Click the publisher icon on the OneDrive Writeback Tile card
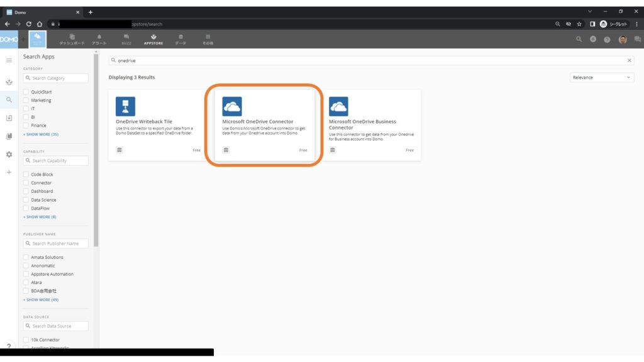Image resolution: width=644 pixels, height=362 pixels. coord(119,150)
